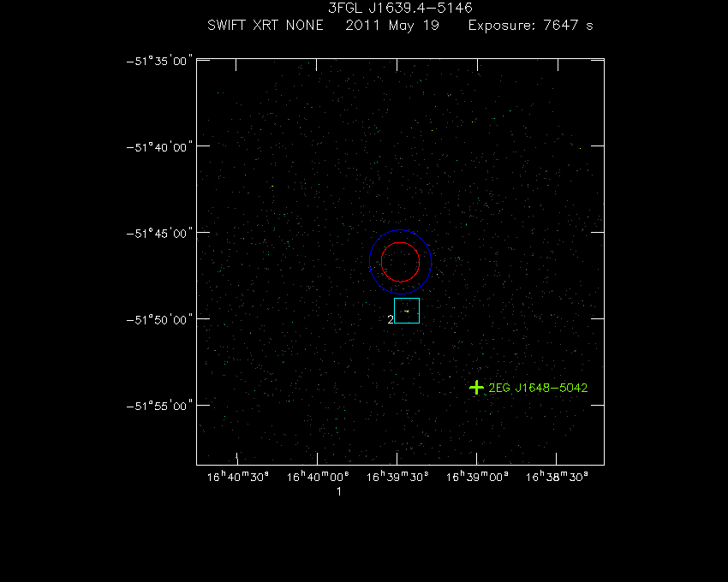Screen dimensions: 728x582
Task: Click right ascension label 16h40m30s
Action: point(238,477)
